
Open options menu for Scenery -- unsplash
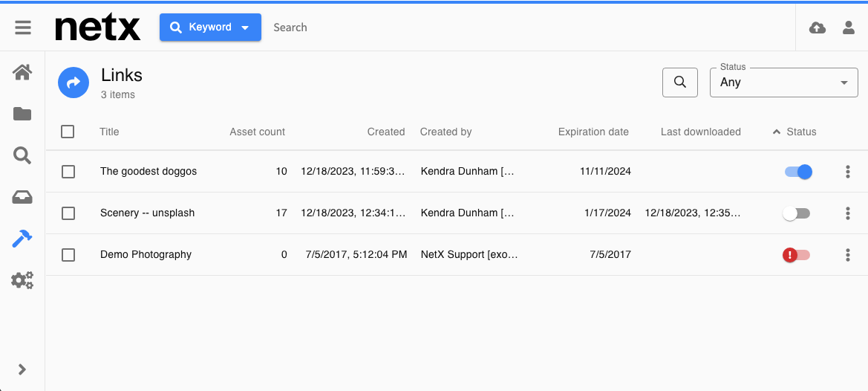click(x=847, y=213)
